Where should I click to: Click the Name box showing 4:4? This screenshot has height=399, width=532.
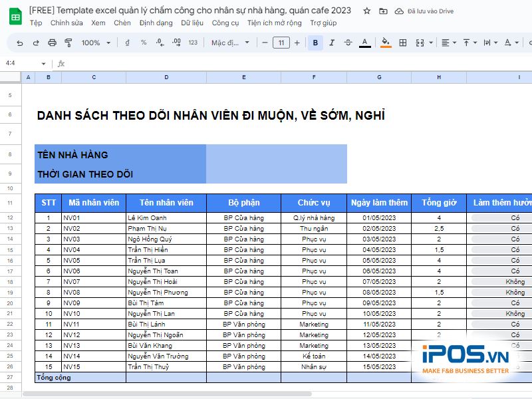20,64
